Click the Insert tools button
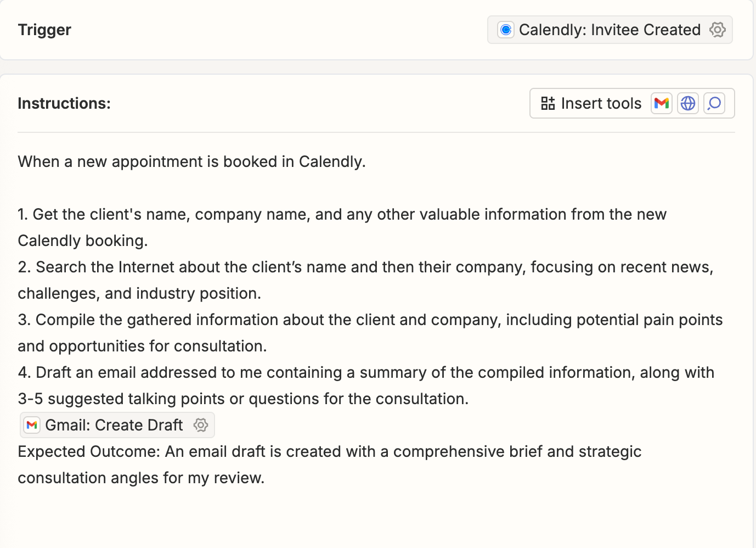This screenshot has width=756, height=548. [632, 103]
